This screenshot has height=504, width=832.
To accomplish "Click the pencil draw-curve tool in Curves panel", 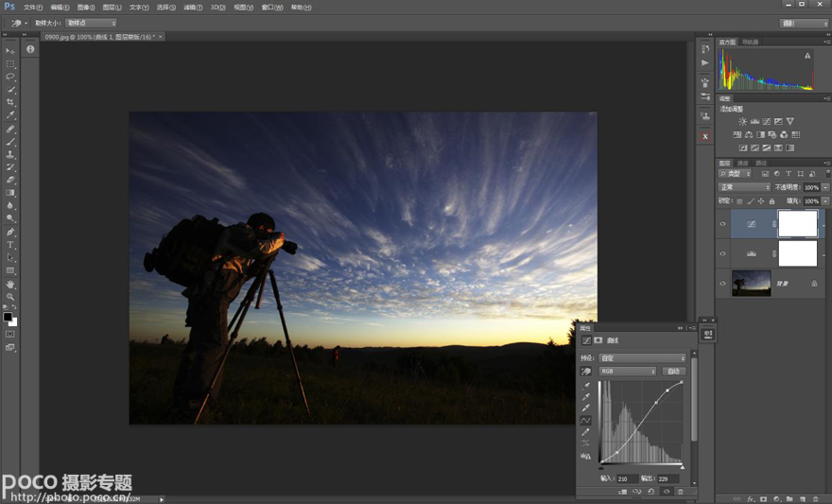I will pos(586,432).
